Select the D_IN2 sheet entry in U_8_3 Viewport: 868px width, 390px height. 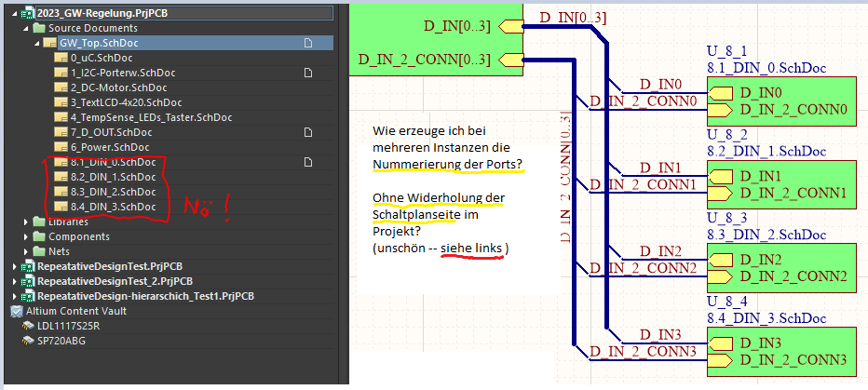click(x=720, y=260)
